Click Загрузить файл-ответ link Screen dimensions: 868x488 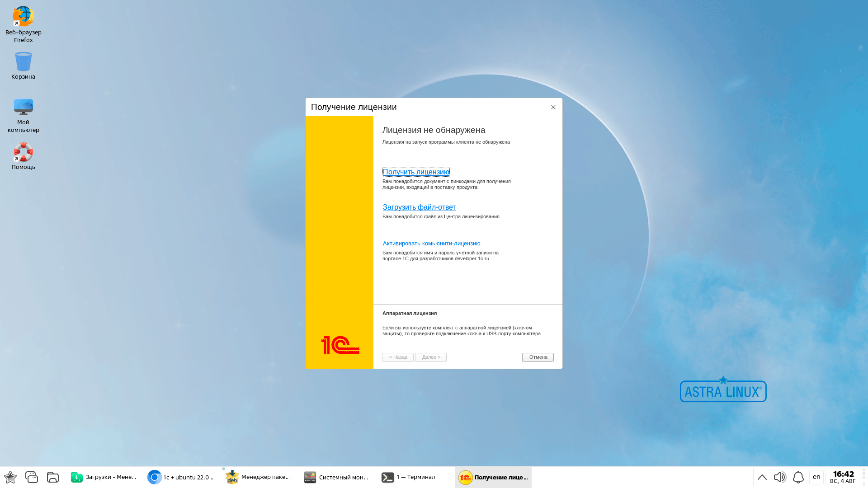(419, 207)
